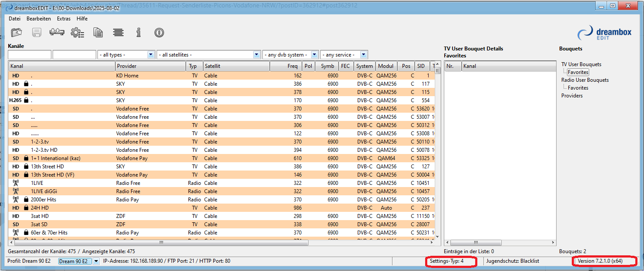644x271 pixels.
Task: Select Favorites under Radio User Bouquets
Action: tap(578, 88)
